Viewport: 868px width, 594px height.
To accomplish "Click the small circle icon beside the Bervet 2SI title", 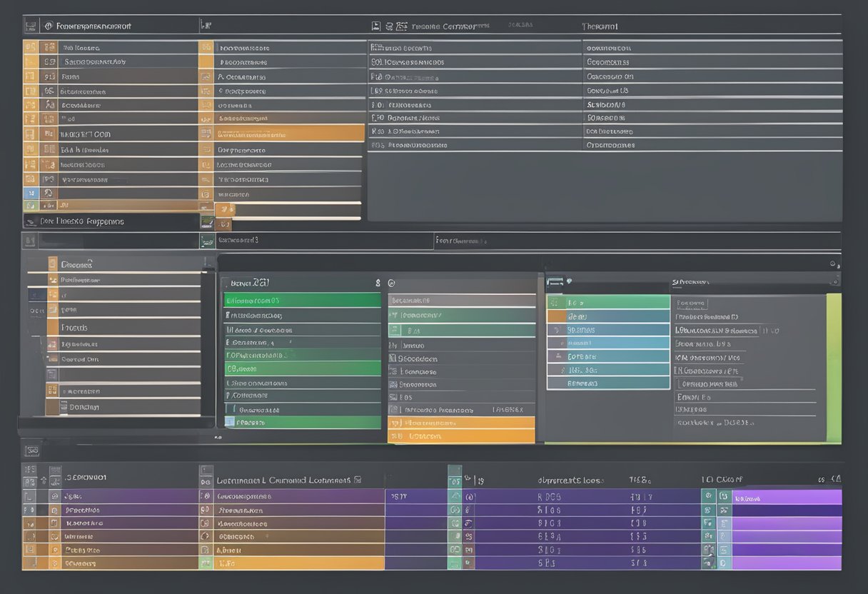I will [391, 283].
